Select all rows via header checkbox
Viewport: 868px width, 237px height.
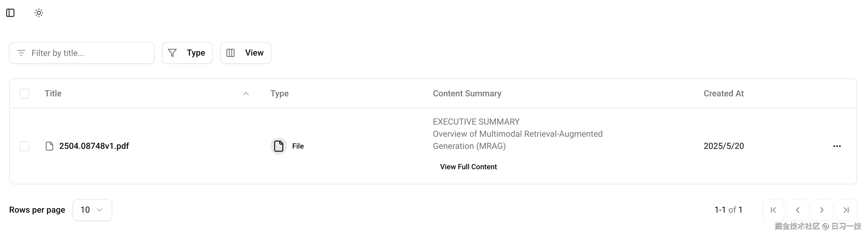pos(24,93)
